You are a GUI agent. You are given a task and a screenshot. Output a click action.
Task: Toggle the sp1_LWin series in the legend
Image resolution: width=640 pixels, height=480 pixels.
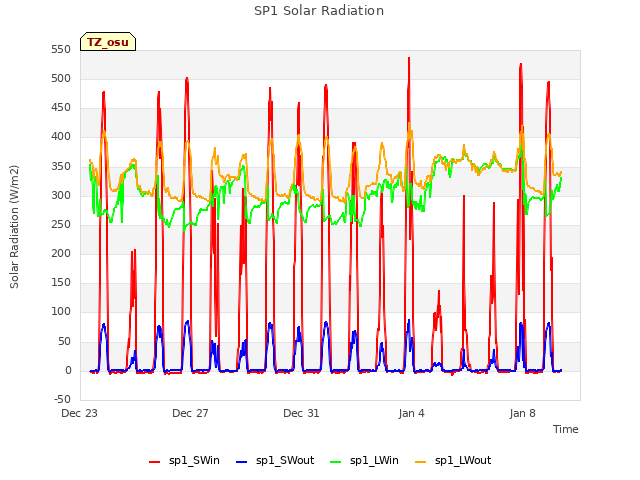364,460
